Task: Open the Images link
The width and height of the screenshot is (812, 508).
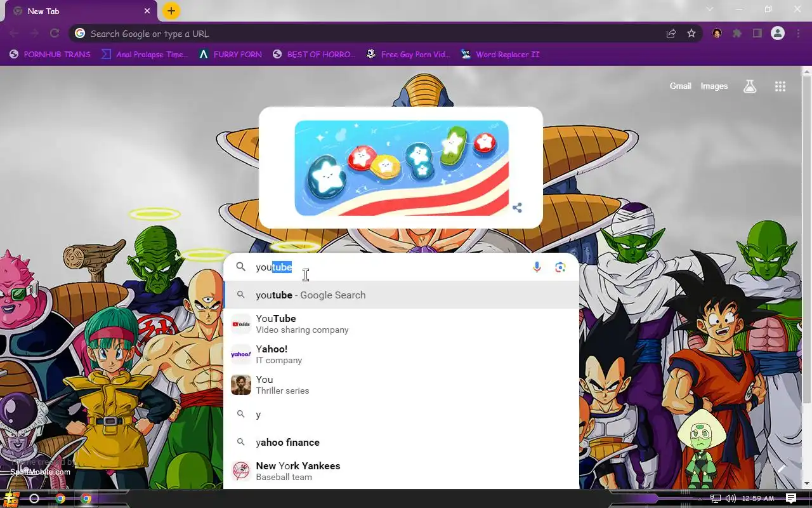Action: click(714, 86)
